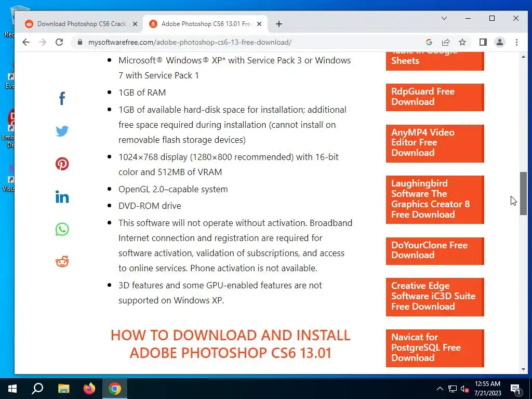Click scrollbar down arrow

coord(523,369)
